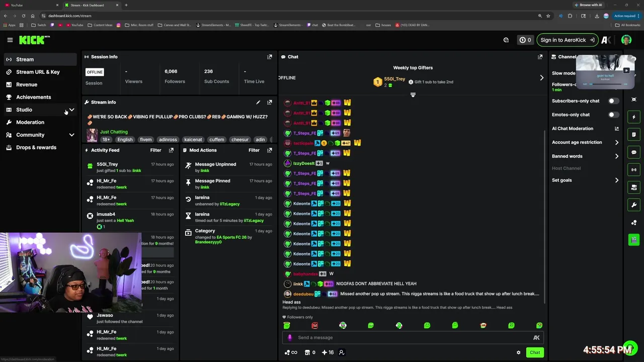Open the hamburger menu beside the Kick logo
This screenshot has height=362, width=644.
(x=10, y=40)
